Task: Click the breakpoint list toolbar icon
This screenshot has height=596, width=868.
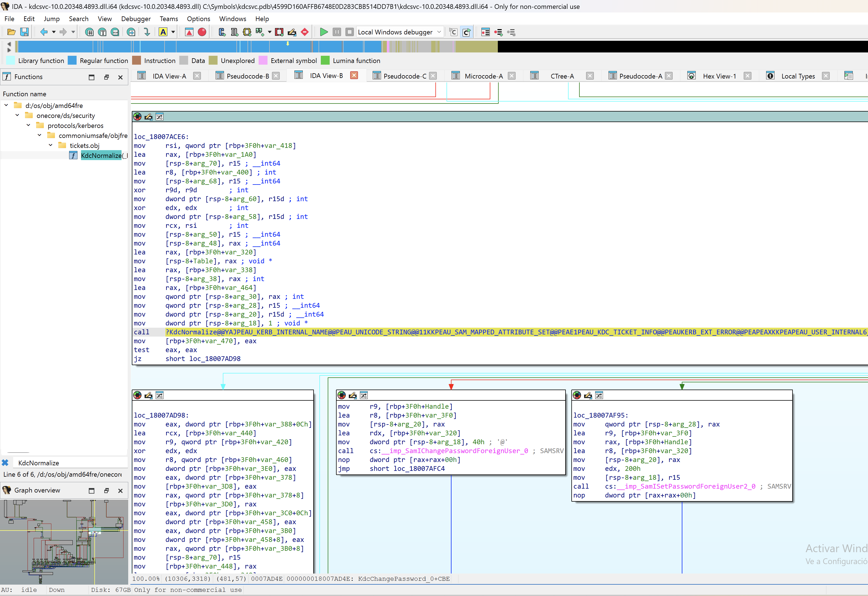Action: click(x=486, y=32)
